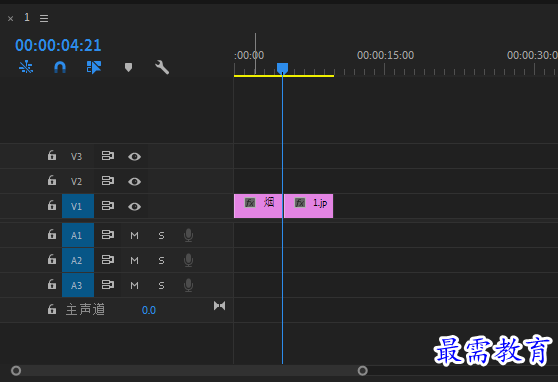The height and width of the screenshot is (382, 558).
Task: Toggle sync lock on A1
Action: [108, 234]
